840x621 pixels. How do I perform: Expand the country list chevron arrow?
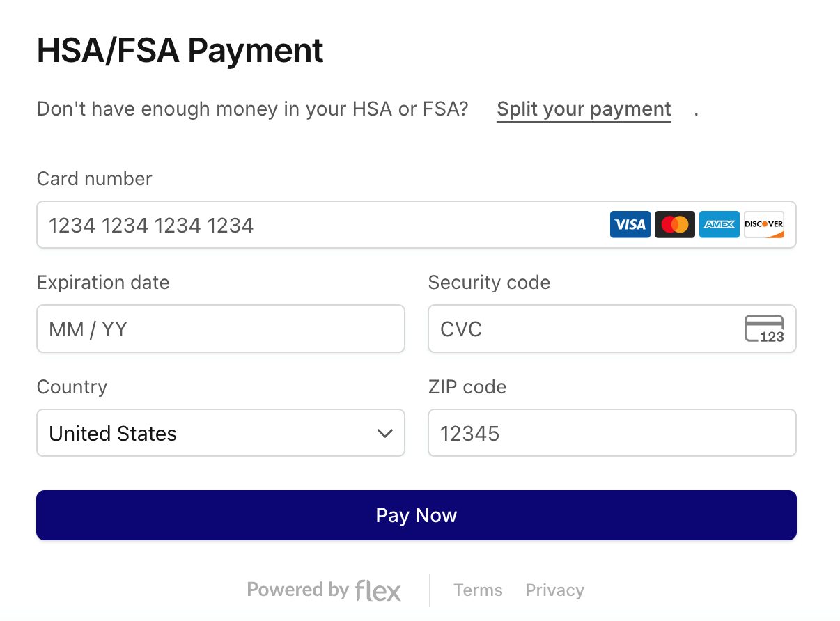(x=384, y=433)
